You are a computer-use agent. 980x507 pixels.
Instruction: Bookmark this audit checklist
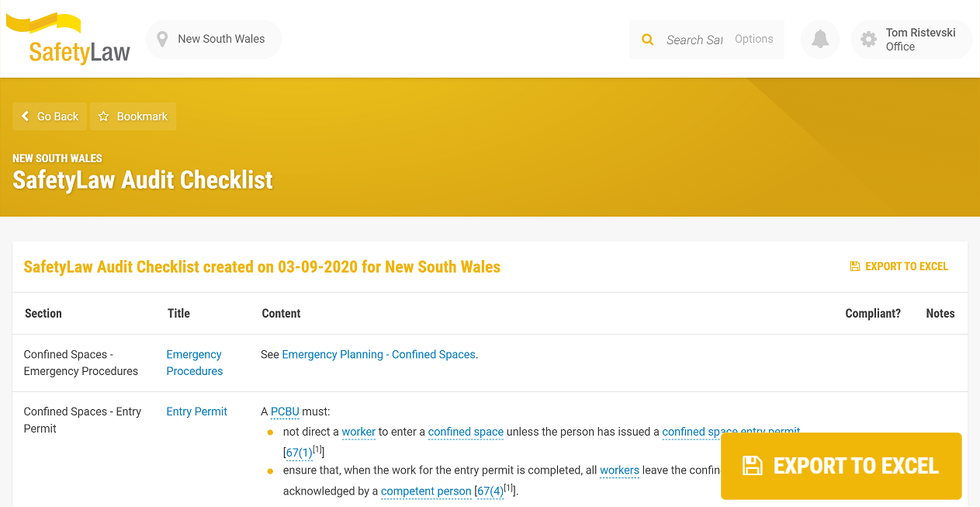133,116
